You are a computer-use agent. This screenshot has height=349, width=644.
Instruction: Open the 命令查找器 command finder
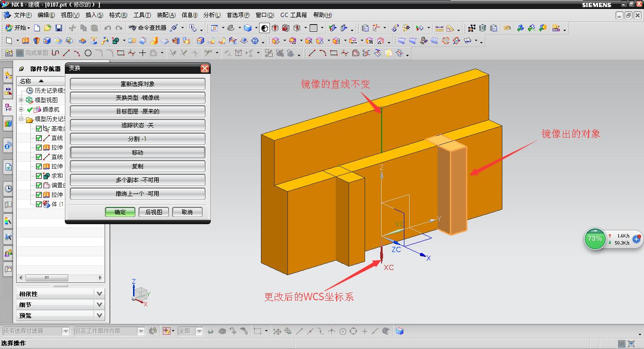pos(148,28)
